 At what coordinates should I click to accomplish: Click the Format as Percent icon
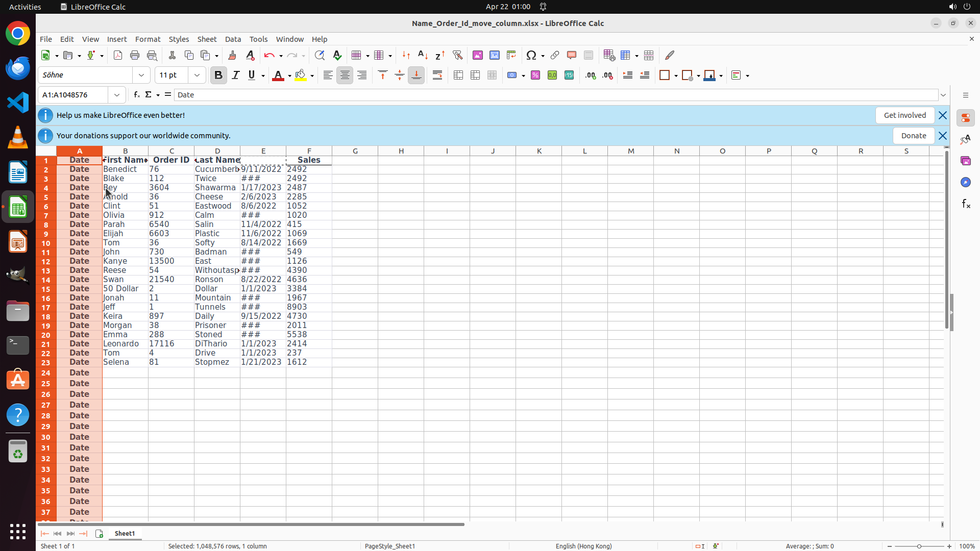tap(535, 76)
